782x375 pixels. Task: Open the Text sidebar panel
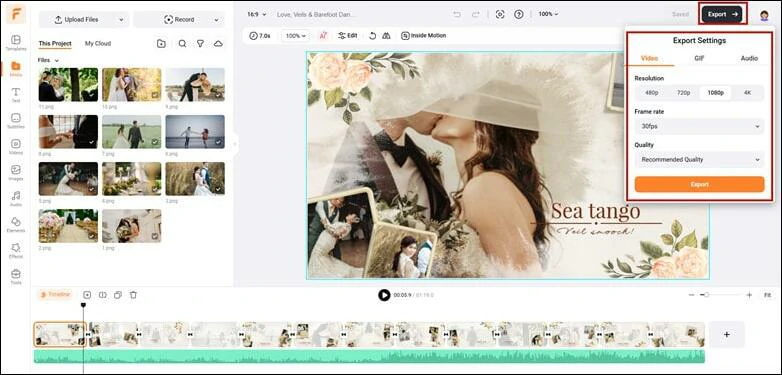click(x=16, y=95)
